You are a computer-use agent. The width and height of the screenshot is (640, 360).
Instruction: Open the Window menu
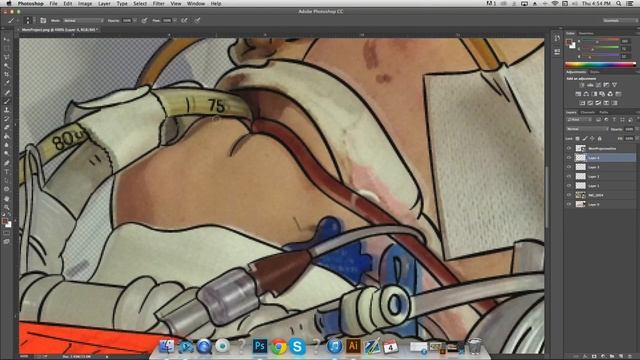(196, 3)
